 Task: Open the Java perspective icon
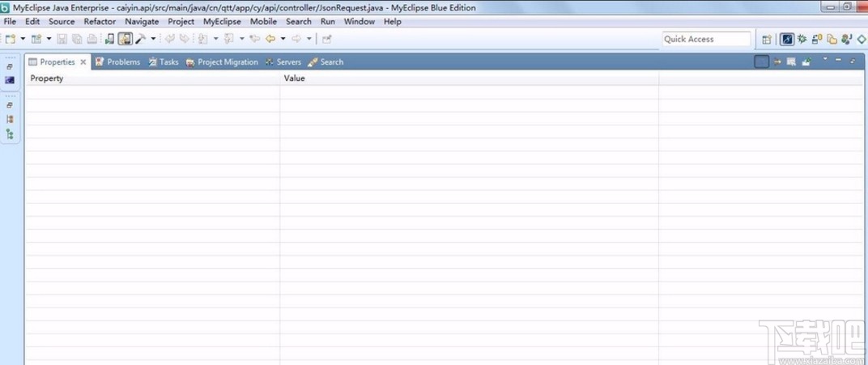click(x=846, y=40)
